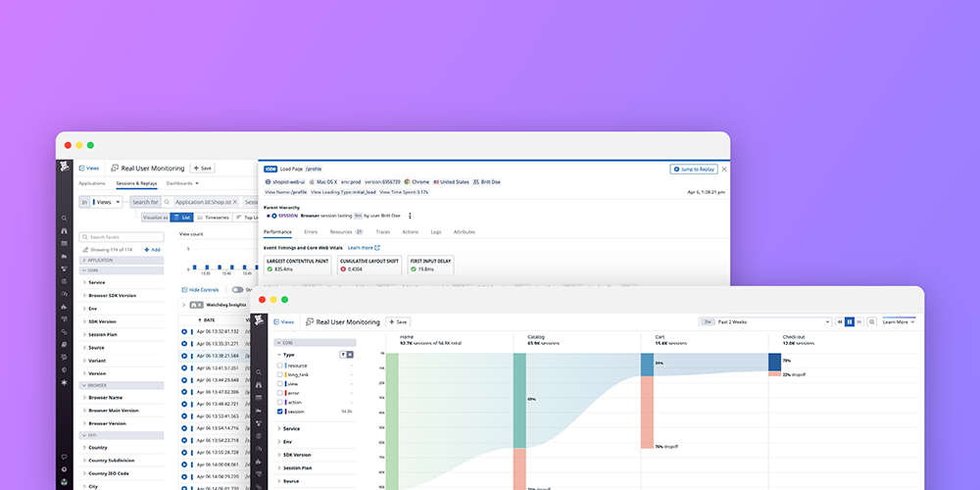980x490 pixels.
Task: Remove Application Id:Shop.ist filter chip
Action: coord(235,202)
